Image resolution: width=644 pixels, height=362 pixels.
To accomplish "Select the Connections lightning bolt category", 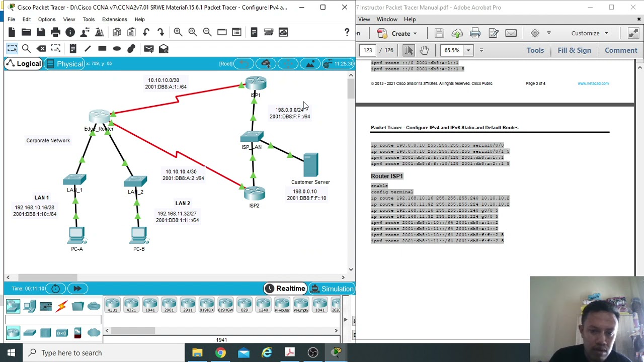I will point(62,306).
